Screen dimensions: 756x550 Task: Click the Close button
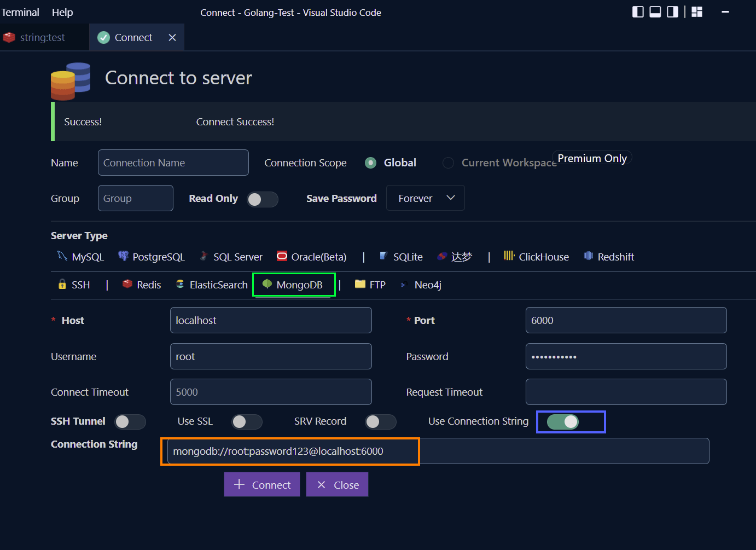pyautogui.click(x=337, y=484)
